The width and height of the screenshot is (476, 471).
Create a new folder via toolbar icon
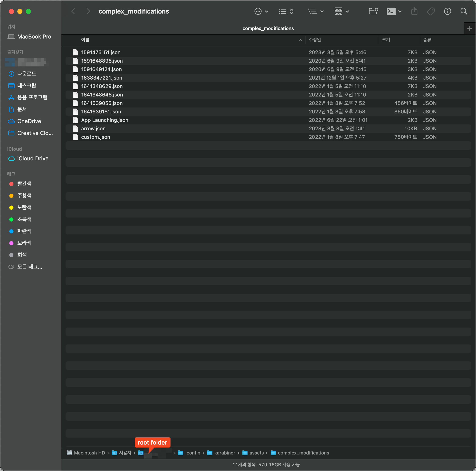click(373, 11)
